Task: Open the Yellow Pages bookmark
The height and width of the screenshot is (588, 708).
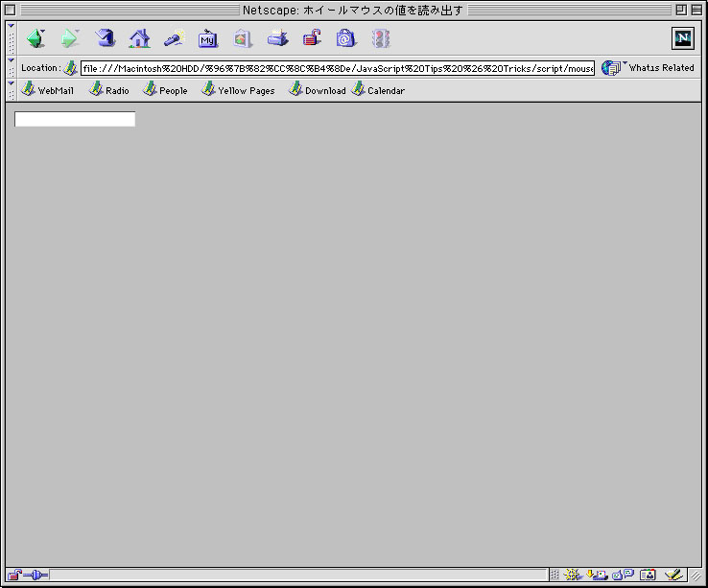Action: click(x=238, y=89)
